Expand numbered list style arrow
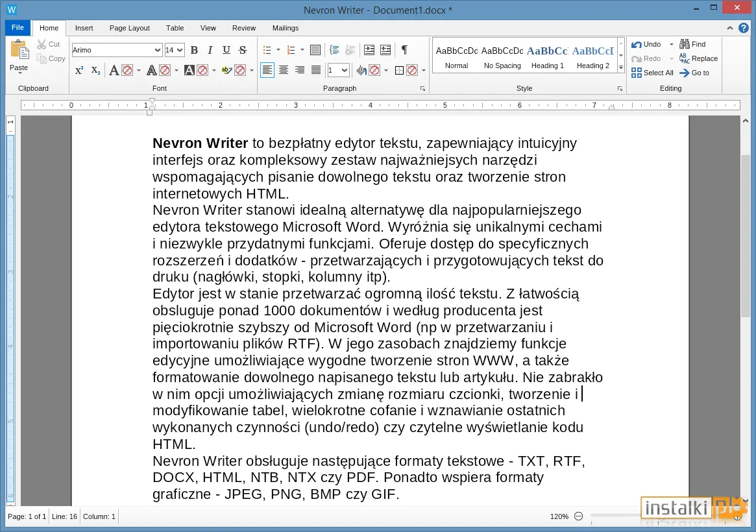The width and height of the screenshot is (756, 532). (302, 50)
